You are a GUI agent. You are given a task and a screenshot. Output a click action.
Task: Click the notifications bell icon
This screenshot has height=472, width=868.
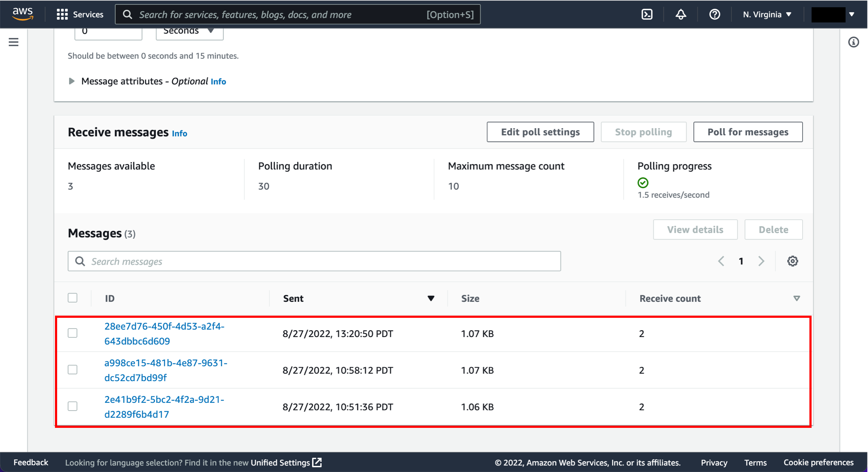coord(682,14)
